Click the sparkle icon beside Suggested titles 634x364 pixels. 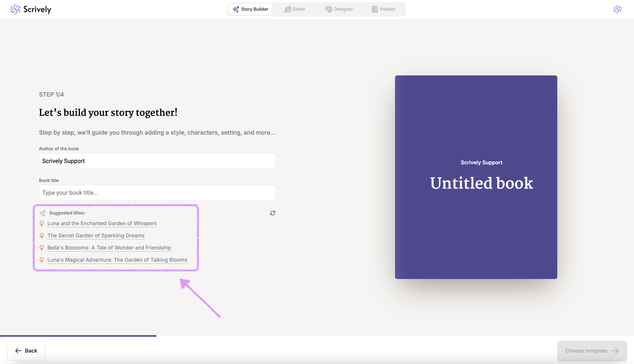pos(42,213)
